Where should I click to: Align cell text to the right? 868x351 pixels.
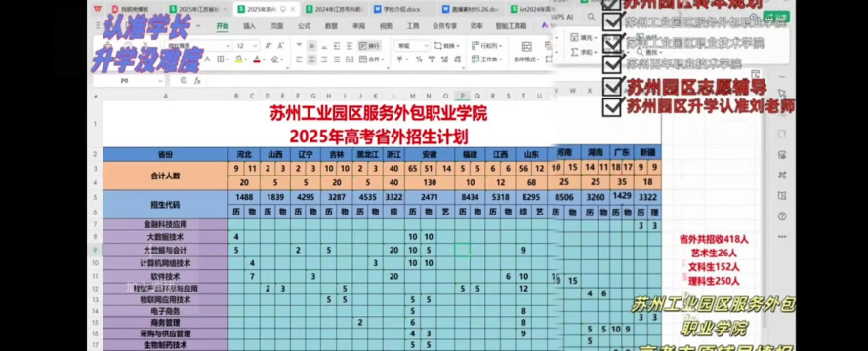pyautogui.click(x=324, y=59)
